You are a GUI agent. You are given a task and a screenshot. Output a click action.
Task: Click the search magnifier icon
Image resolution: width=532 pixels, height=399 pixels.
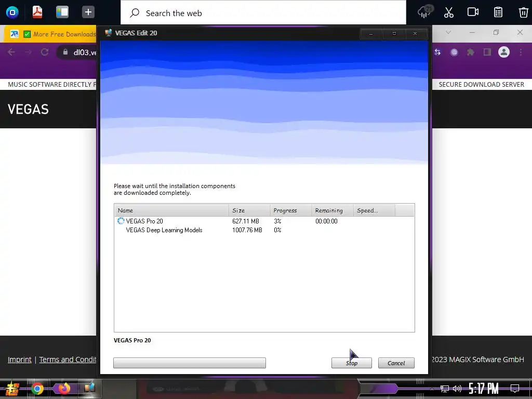135,13
